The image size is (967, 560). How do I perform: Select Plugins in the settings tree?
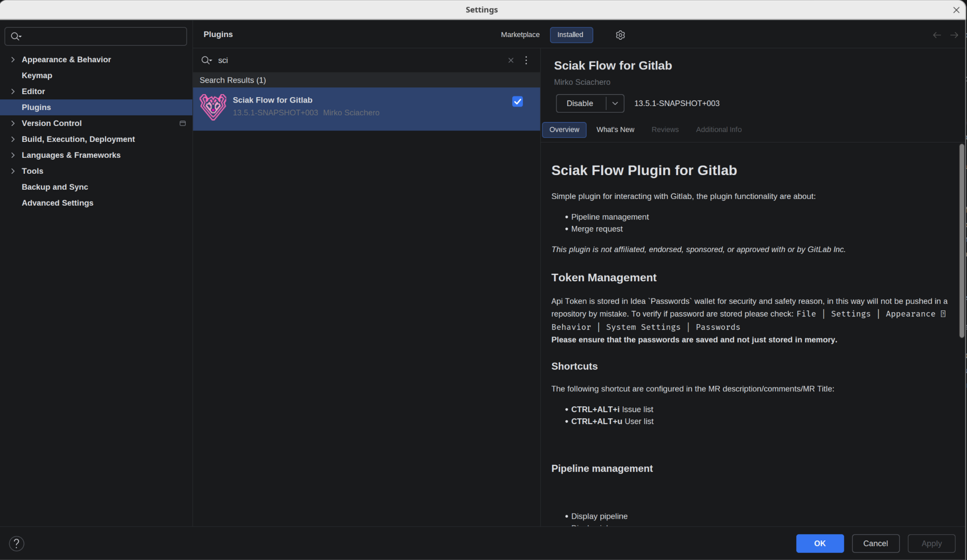click(96, 107)
